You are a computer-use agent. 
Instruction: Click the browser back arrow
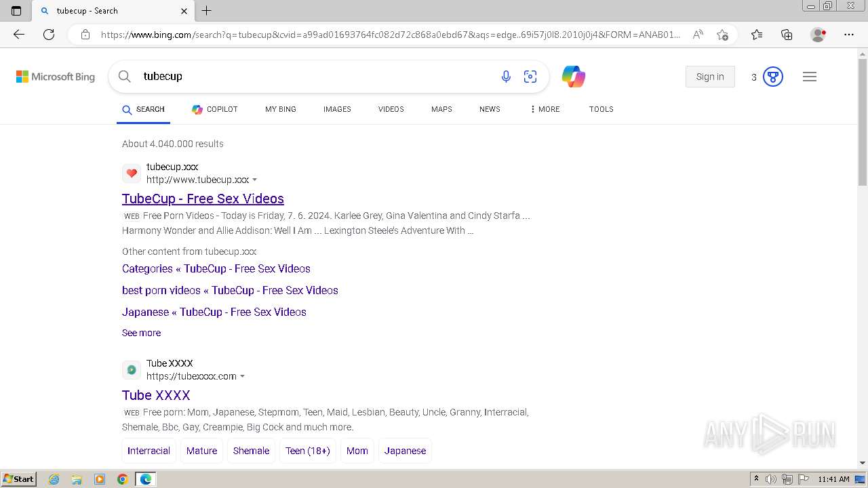point(19,35)
